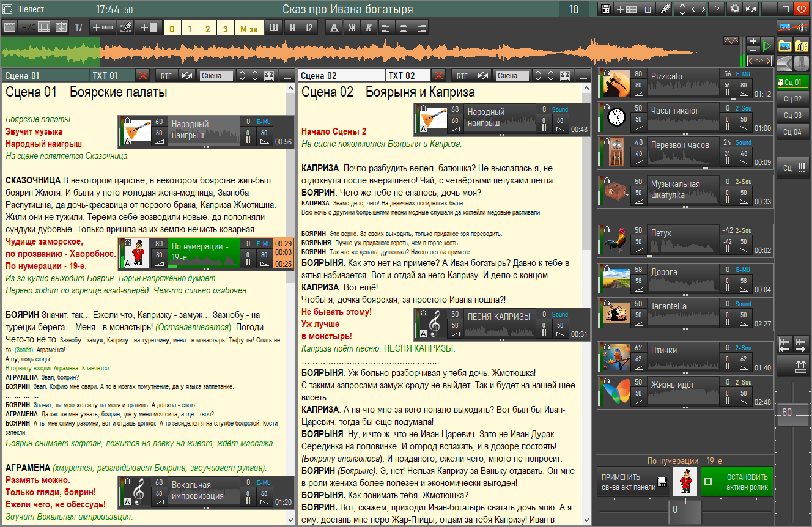Align text right in toolbar

421,28
